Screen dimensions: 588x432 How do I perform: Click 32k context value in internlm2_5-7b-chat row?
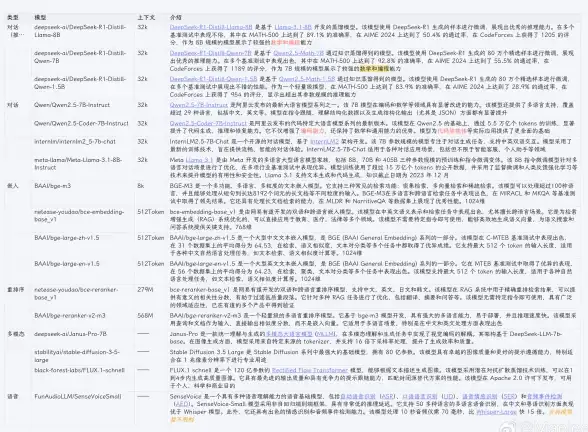[x=142, y=142]
